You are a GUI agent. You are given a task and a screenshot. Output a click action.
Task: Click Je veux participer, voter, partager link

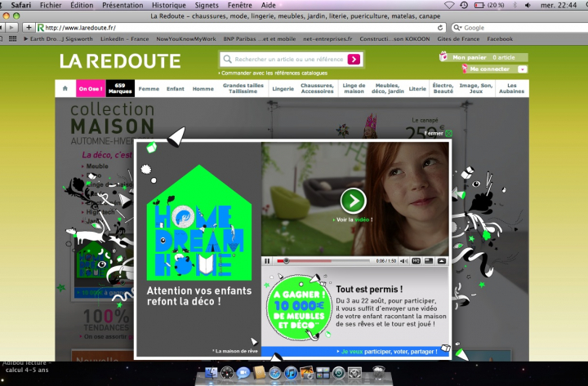[x=387, y=352]
